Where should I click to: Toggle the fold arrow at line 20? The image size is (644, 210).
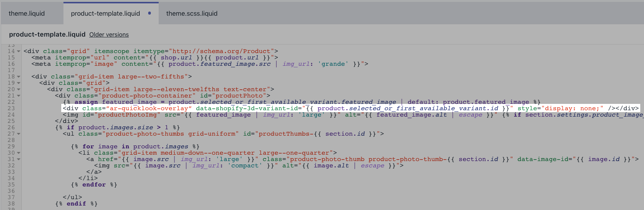(18, 90)
